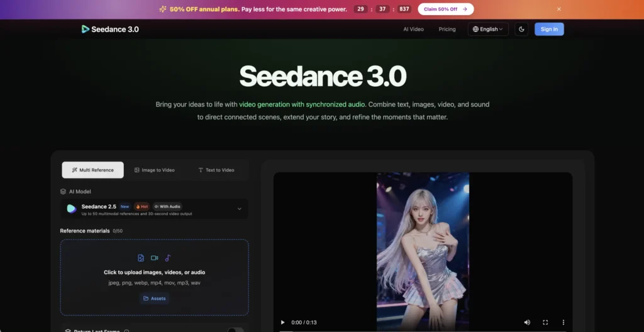The image size is (644, 332).
Task: Click the music note audio upload icon
Action: 167,258
